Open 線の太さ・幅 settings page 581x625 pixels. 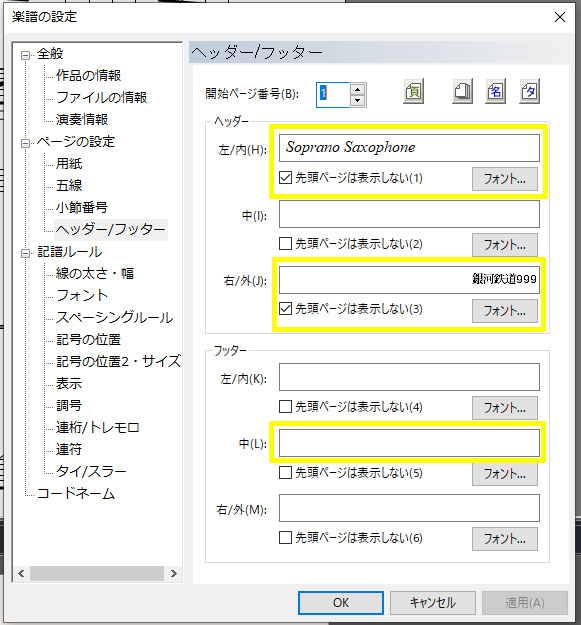95,273
